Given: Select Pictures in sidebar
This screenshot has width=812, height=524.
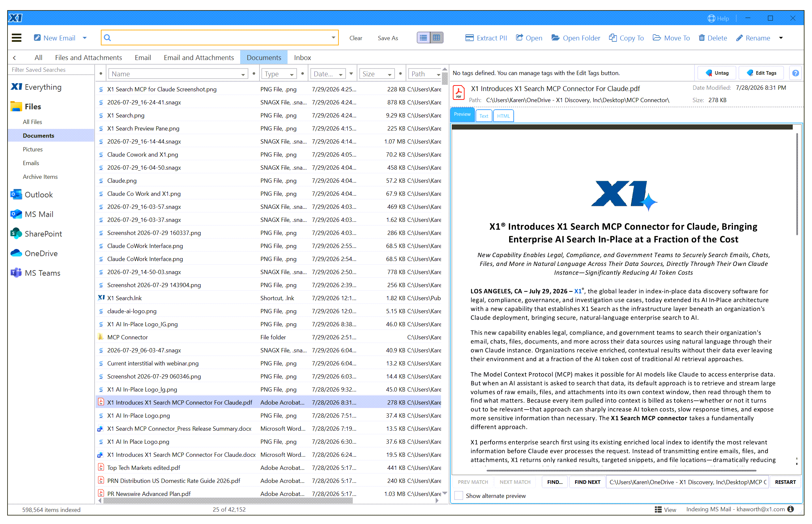Looking at the screenshot, I should [x=33, y=149].
